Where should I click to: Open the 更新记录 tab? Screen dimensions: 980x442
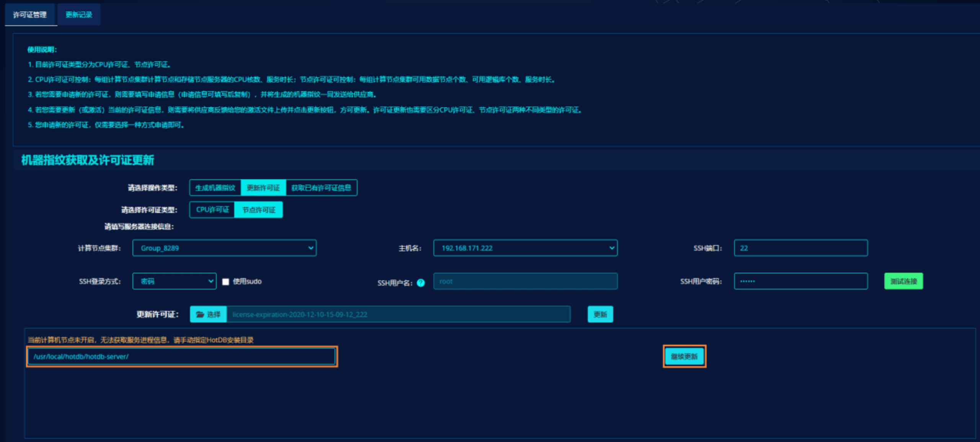click(x=79, y=15)
